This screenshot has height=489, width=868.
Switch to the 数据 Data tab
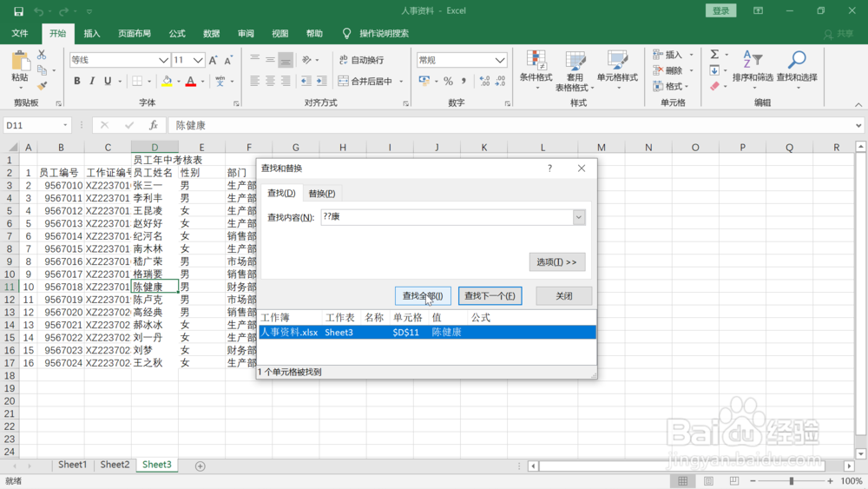point(212,34)
